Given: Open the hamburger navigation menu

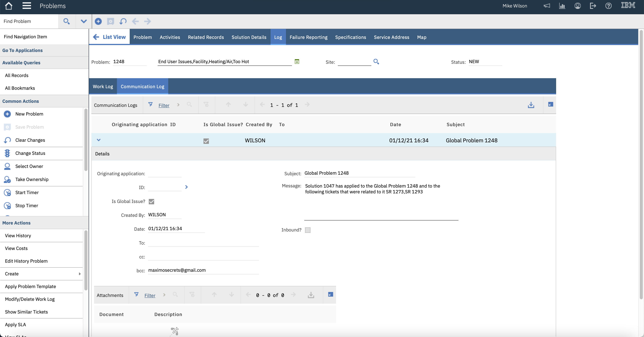Looking at the screenshot, I should (27, 6).
